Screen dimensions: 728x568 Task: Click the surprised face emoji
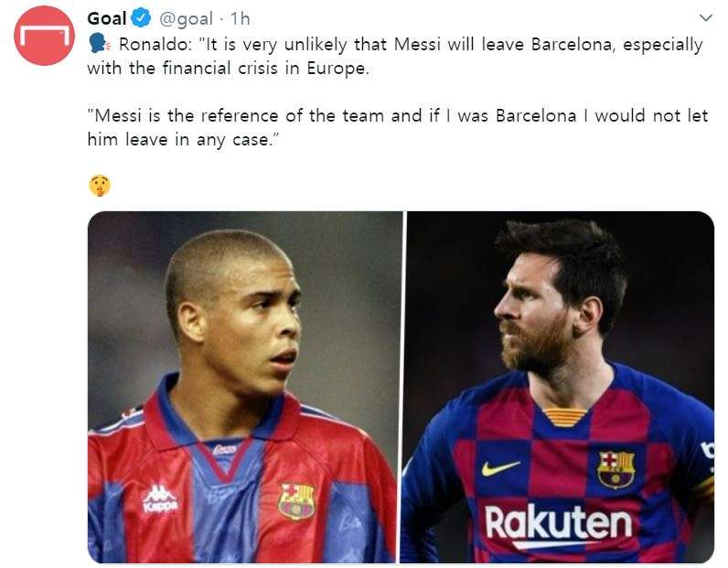click(x=100, y=186)
